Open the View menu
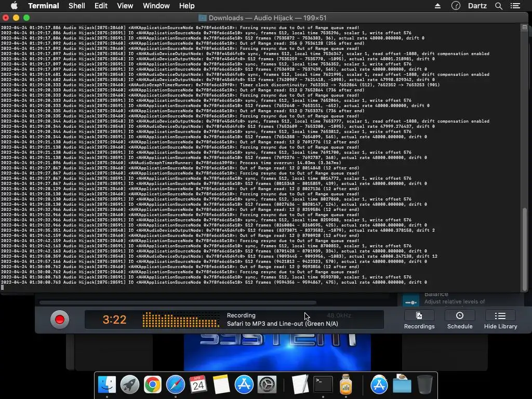This screenshot has height=399, width=532. pyautogui.click(x=125, y=6)
